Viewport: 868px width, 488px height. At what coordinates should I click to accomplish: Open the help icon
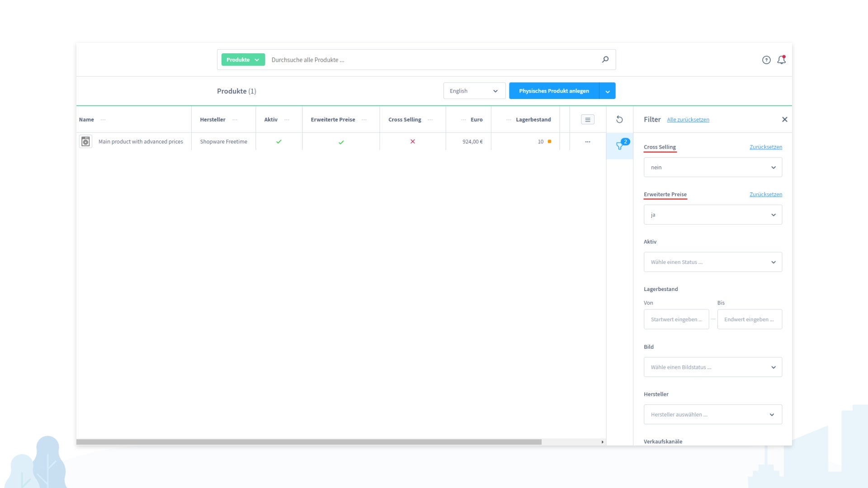[766, 60]
